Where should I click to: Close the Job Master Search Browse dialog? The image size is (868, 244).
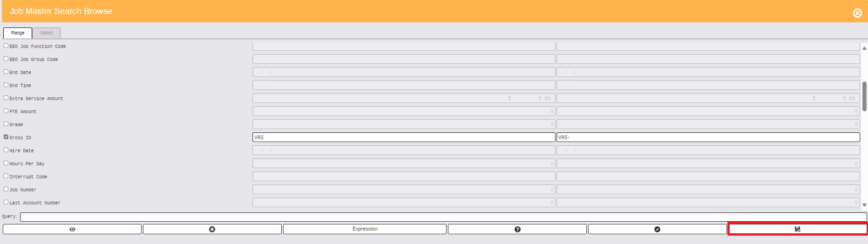click(x=857, y=13)
